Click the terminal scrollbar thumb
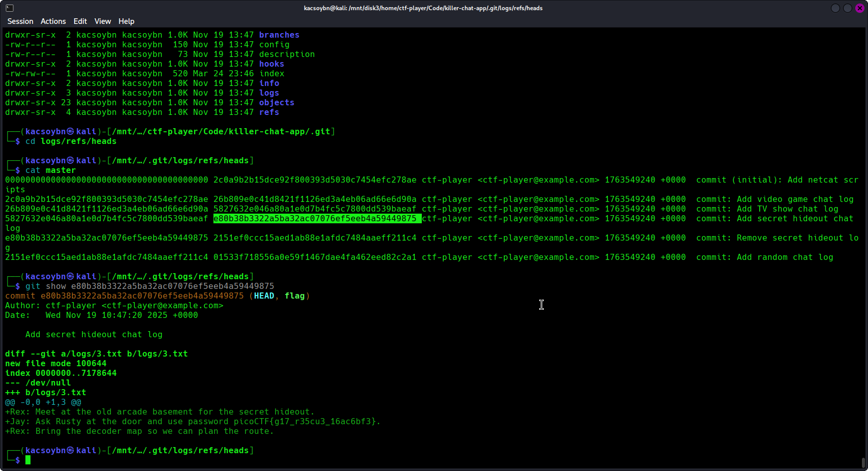This screenshot has height=471, width=868. 863,462
